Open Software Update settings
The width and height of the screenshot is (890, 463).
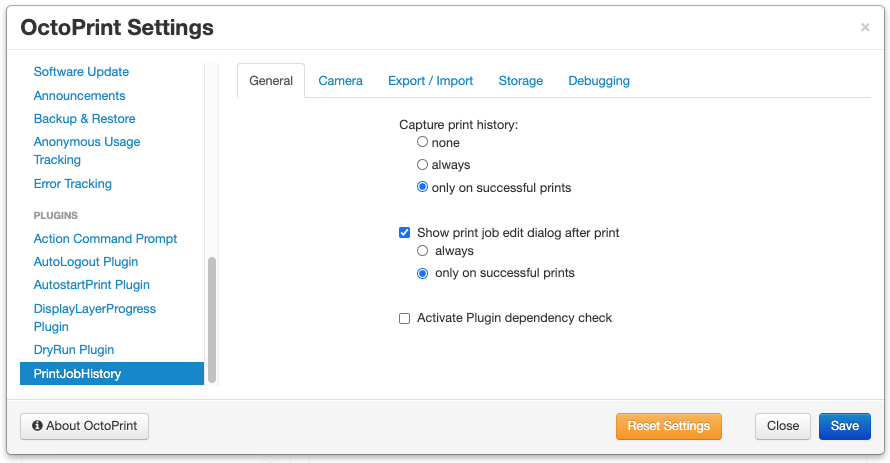pyautogui.click(x=81, y=72)
